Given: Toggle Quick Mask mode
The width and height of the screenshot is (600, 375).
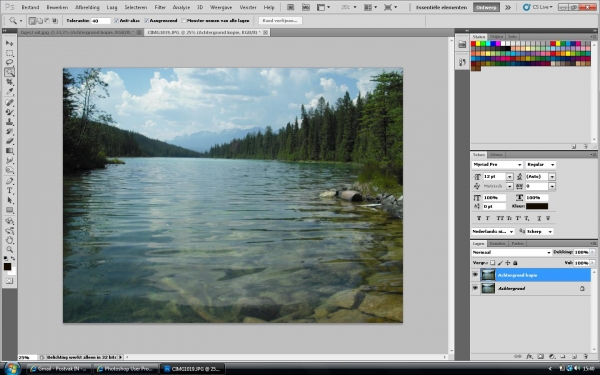Looking at the screenshot, I should tap(10, 281).
